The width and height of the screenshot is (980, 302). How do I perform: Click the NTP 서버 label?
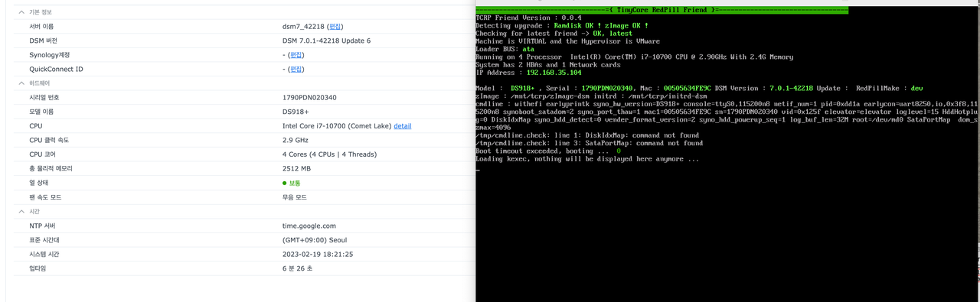pos(43,226)
